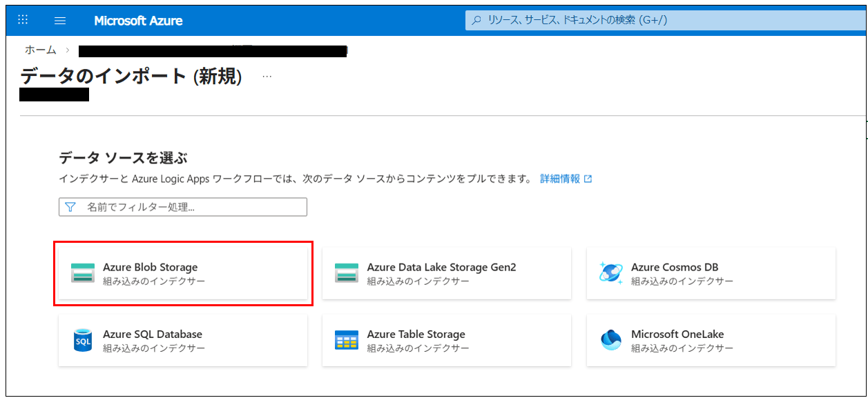Click the search magnifier icon

click(x=476, y=20)
